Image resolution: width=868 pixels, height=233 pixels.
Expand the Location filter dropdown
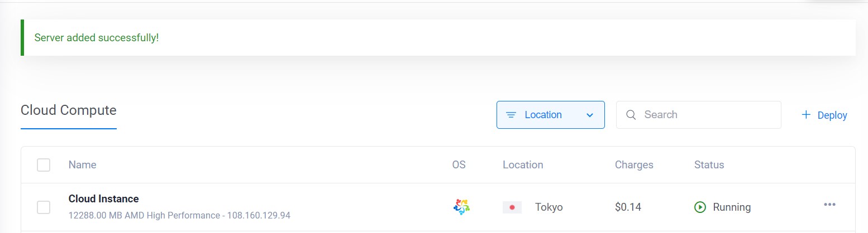(551, 115)
